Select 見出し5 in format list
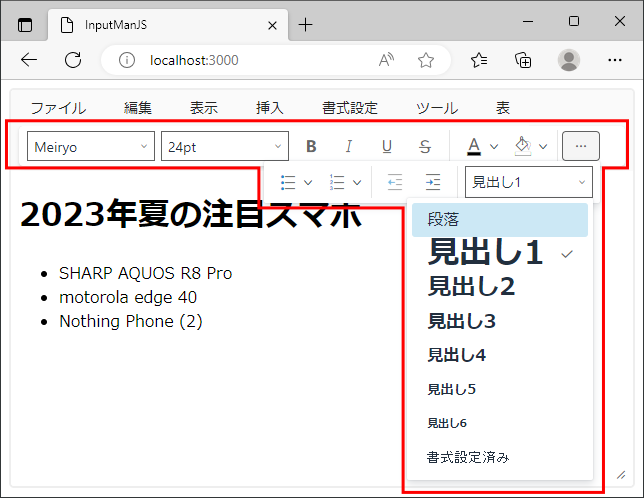This screenshot has height=498, width=644. pos(500,389)
